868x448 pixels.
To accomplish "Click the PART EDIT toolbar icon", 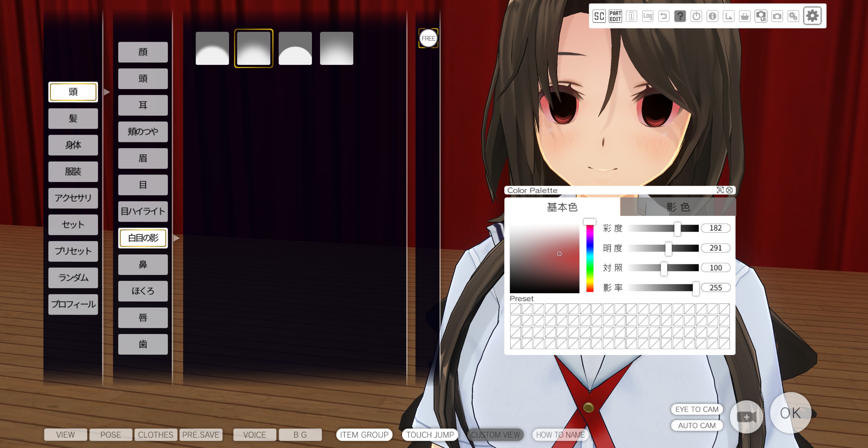I will 615,16.
